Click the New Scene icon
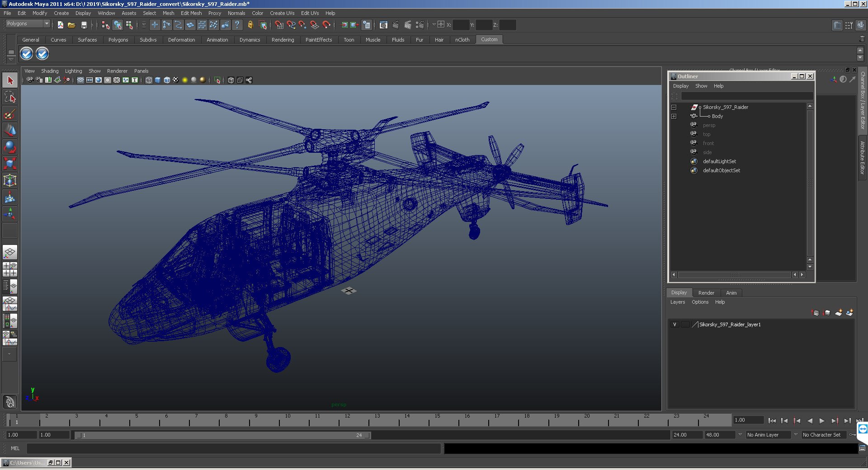 pyautogui.click(x=60, y=25)
